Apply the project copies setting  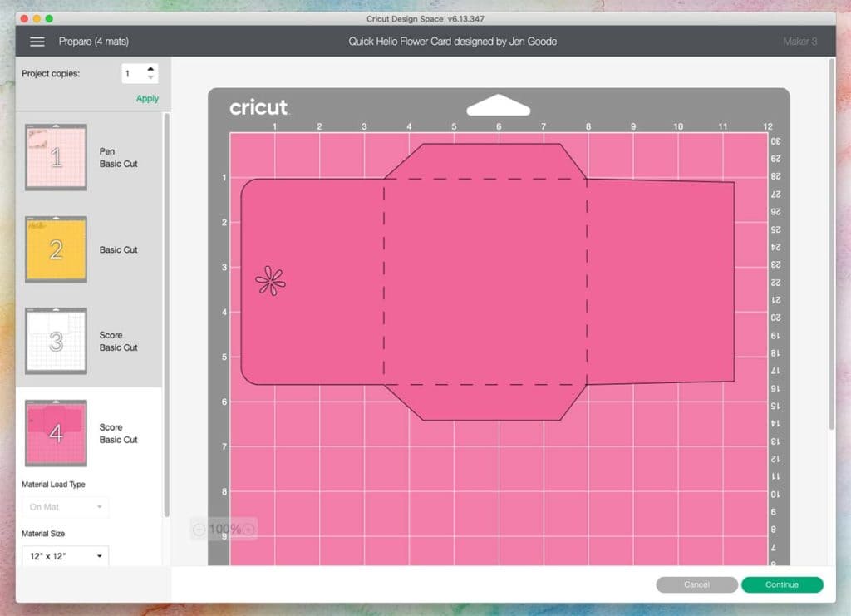(x=146, y=98)
